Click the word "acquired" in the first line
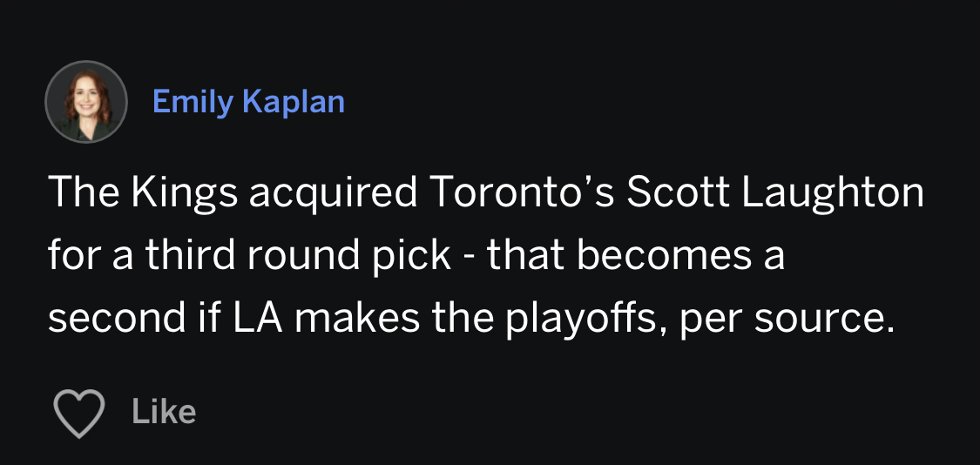 [333, 192]
